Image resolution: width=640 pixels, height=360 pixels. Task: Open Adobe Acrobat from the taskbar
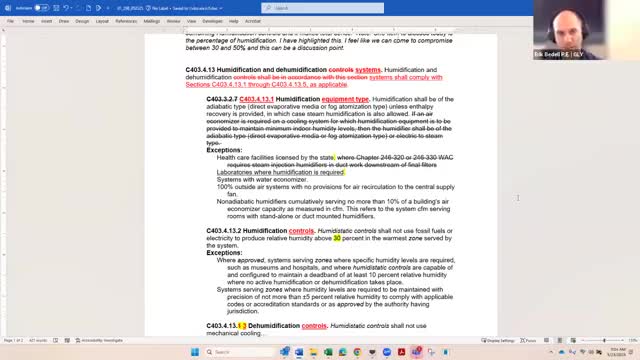(402, 352)
